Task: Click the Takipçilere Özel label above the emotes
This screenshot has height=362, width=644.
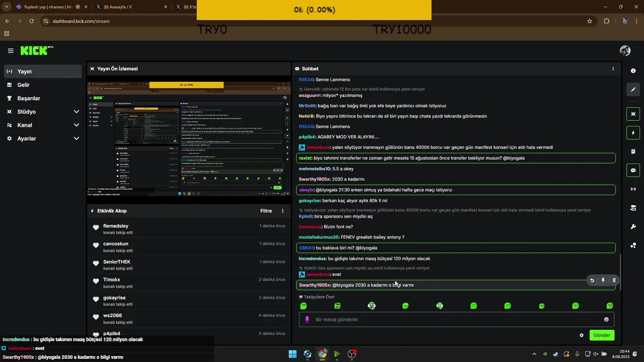Action: coord(319,297)
